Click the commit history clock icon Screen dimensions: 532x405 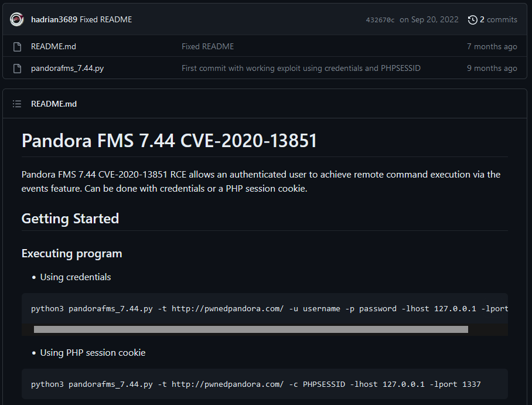pos(473,20)
